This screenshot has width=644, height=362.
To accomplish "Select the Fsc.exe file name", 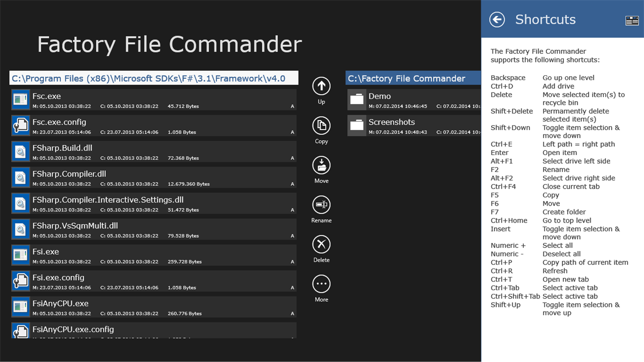I will point(46,96).
